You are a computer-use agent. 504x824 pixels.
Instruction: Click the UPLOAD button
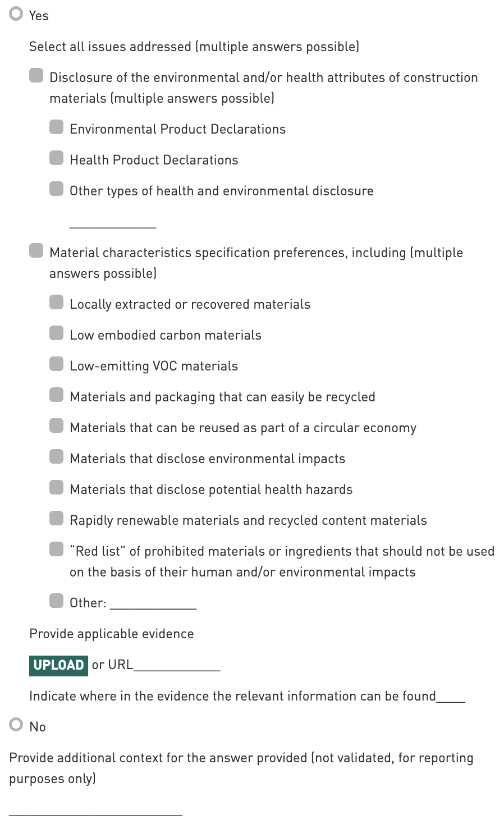[58, 665]
